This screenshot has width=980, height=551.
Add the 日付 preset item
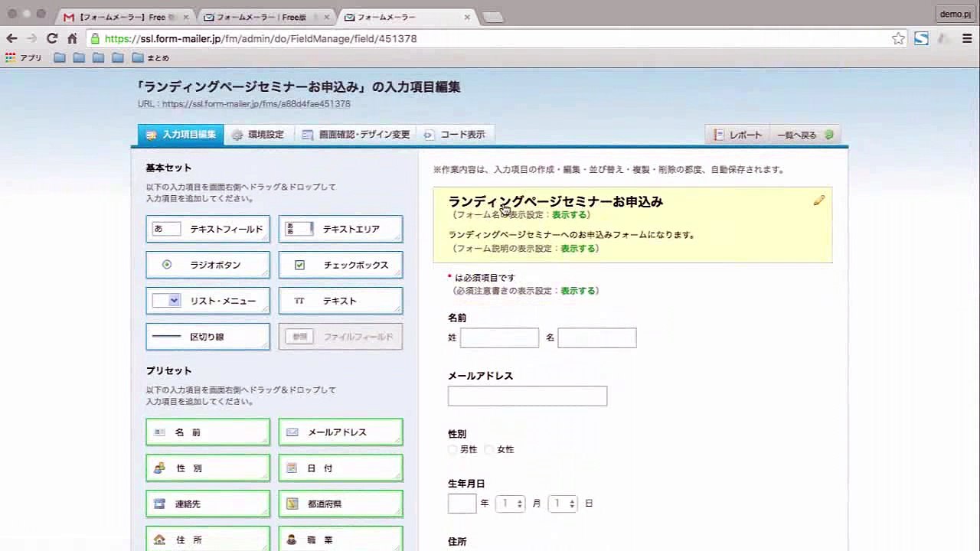(x=341, y=468)
